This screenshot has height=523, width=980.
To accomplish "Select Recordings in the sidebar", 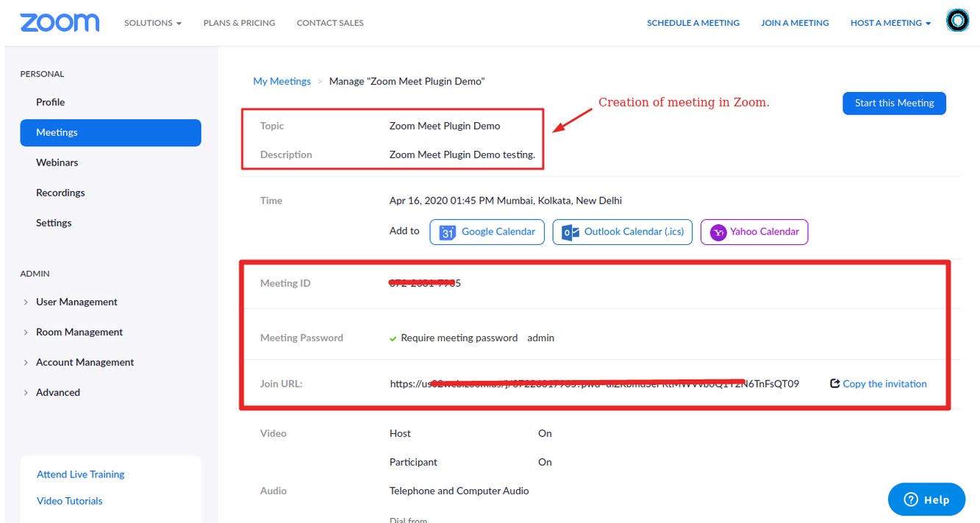I will tap(60, 192).
